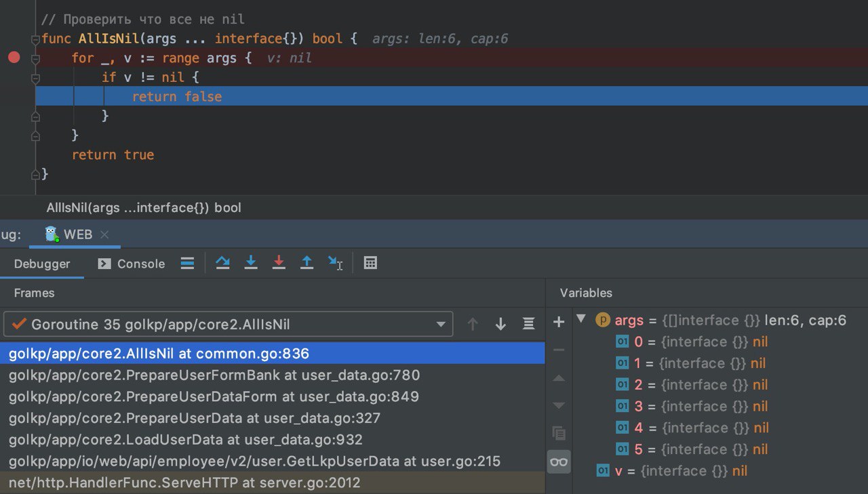Select frame core2.AllIsNil at common.go:836
Image resolution: width=868 pixels, height=494 pixels.
[x=273, y=353]
